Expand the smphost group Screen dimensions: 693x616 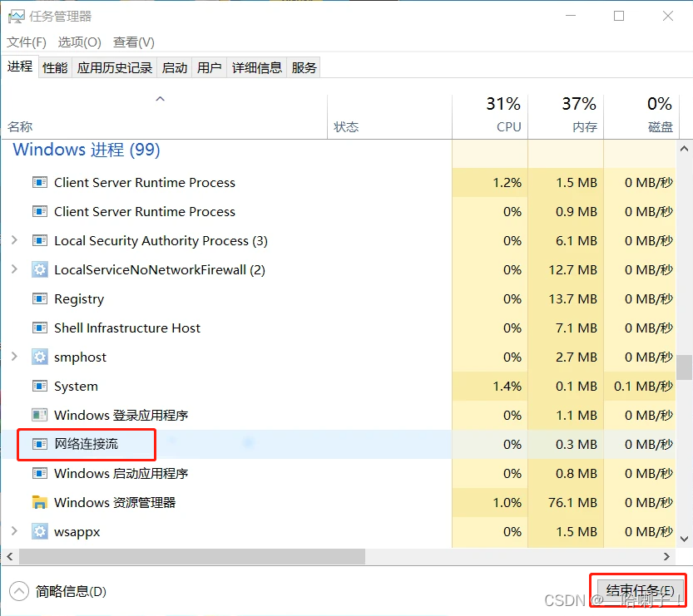click(x=14, y=357)
